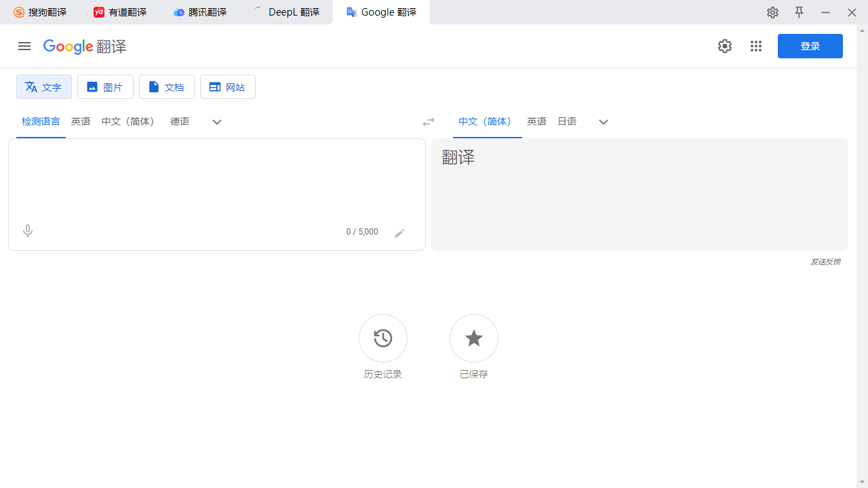This screenshot has height=488, width=868.
Task: Click the 登录 button
Action: tap(810, 45)
